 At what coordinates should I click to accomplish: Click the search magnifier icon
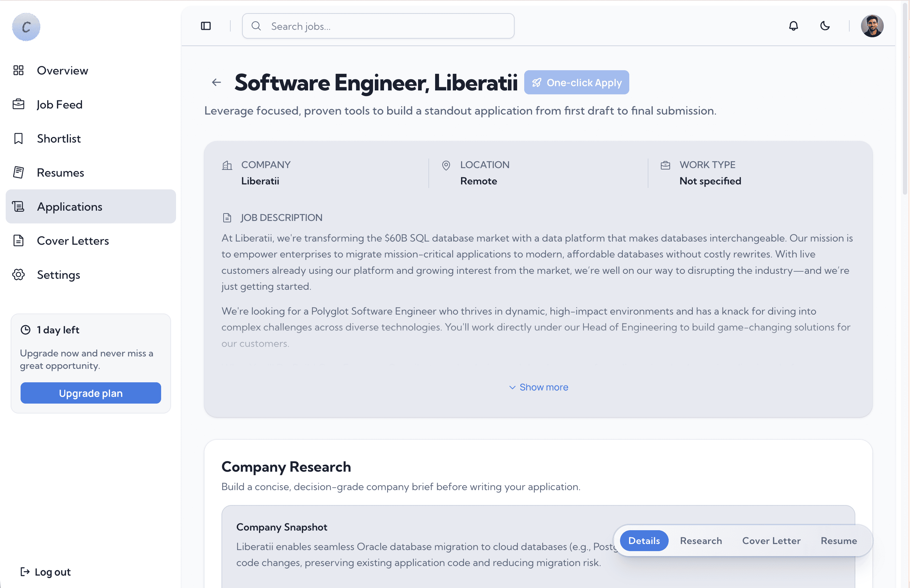tap(256, 26)
